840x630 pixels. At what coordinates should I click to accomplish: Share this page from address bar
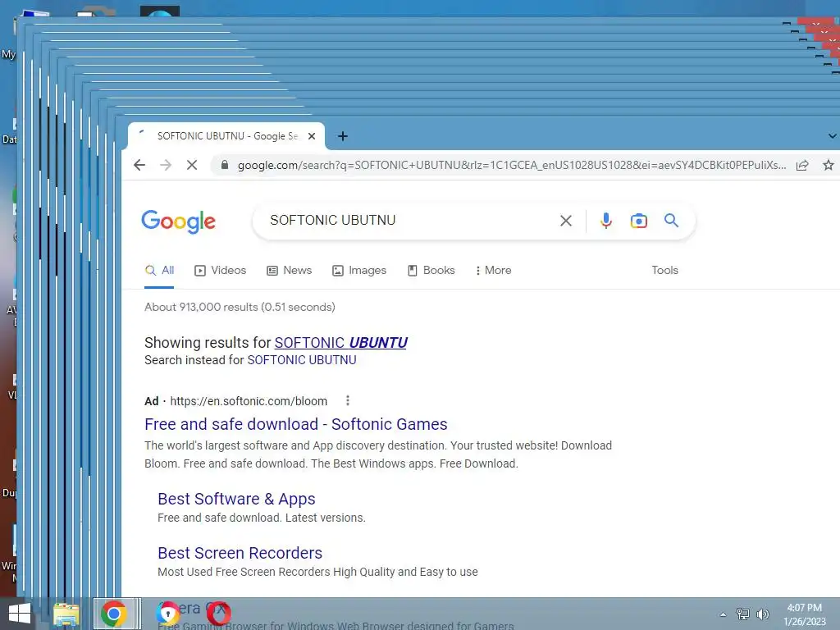(802, 165)
